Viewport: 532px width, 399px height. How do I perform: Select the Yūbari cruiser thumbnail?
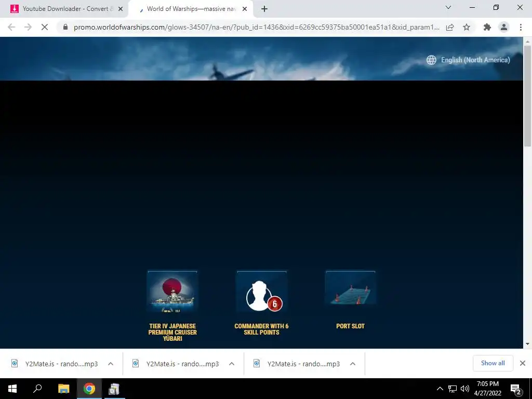[172, 291]
